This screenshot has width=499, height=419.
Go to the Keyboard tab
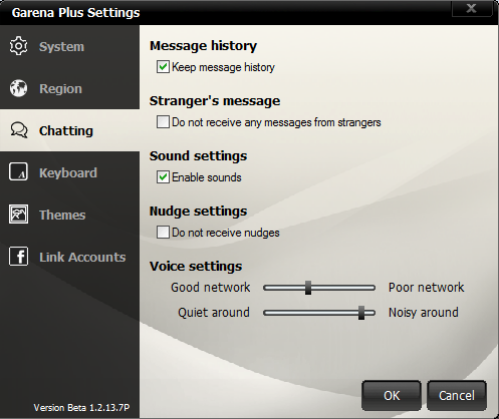70,172
